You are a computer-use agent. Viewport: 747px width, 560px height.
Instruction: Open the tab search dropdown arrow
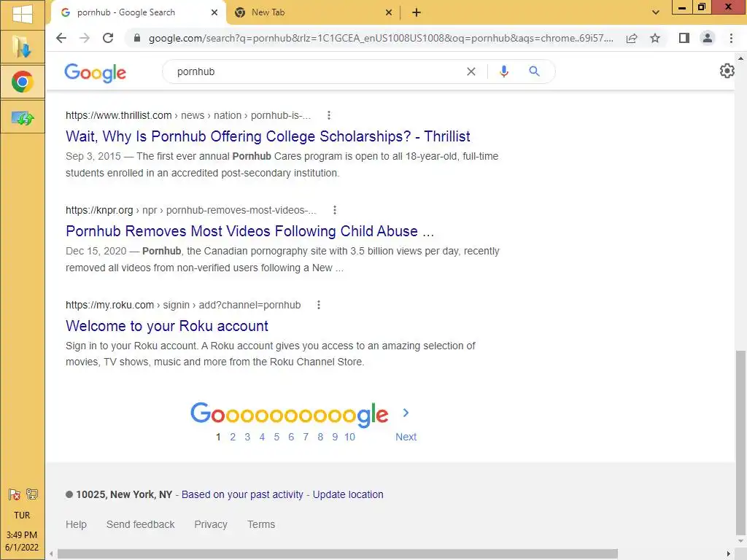coord(656,12)
